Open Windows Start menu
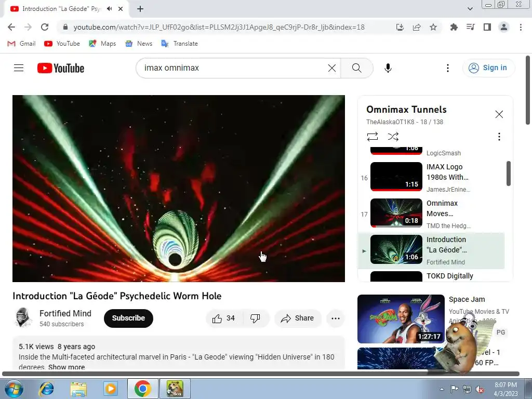 (14, 389)
